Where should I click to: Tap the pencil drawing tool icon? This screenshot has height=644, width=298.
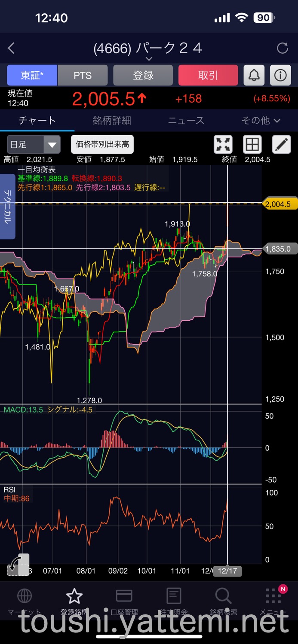click(x=282, y=145)
